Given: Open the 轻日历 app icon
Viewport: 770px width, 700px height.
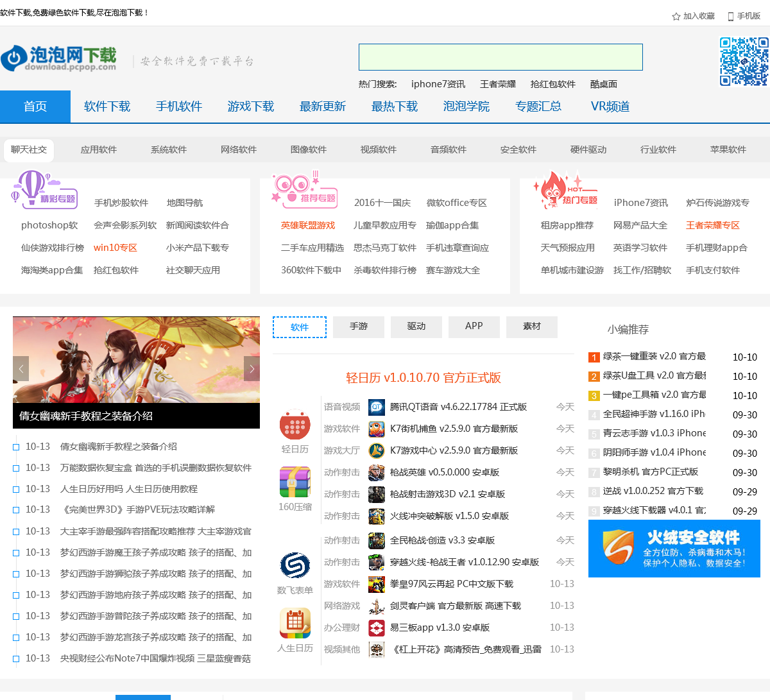Looking at the screenshot, I should [x=295, y=425].
